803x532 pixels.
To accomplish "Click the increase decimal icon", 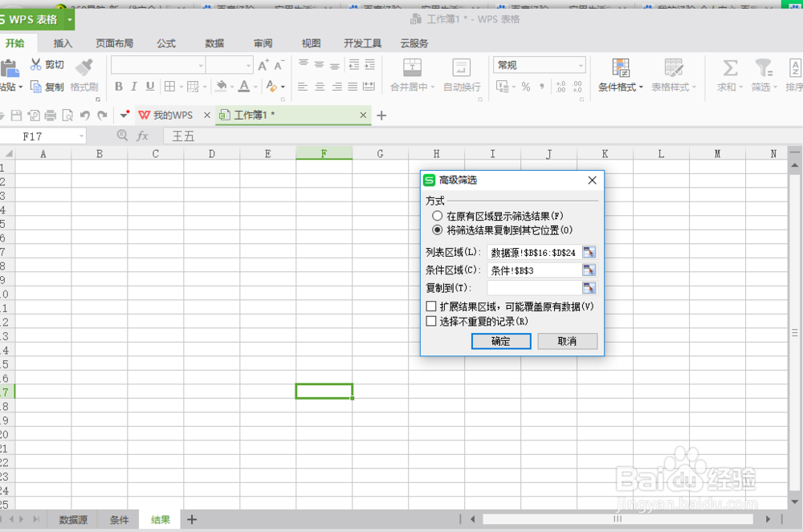I will click(560, 87).
